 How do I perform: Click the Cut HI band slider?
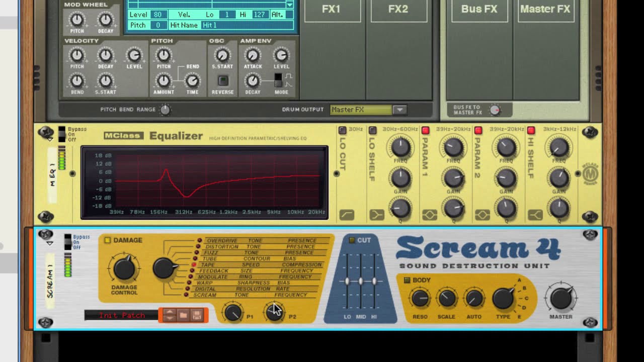coord(374,282)
